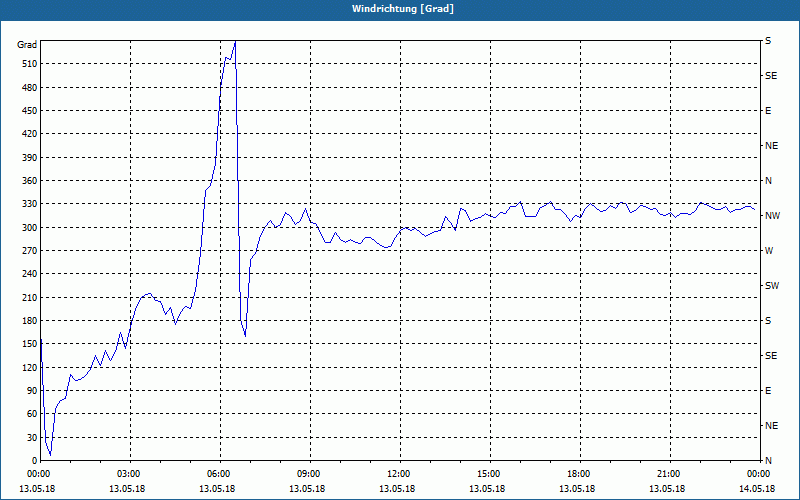Image resolution: width=800 pixels, height=500 pixels.
Task: Click the 360 y-axis value
Action: (x=29, y=181)
